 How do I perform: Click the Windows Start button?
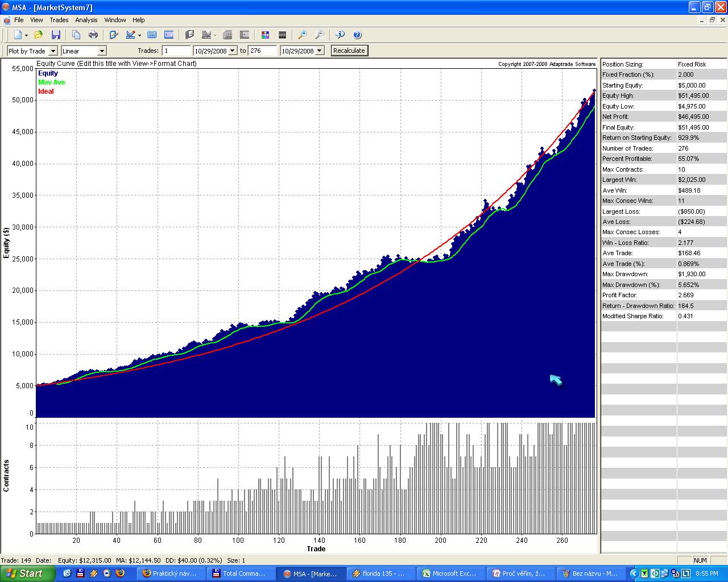click(x=28, y=573)
